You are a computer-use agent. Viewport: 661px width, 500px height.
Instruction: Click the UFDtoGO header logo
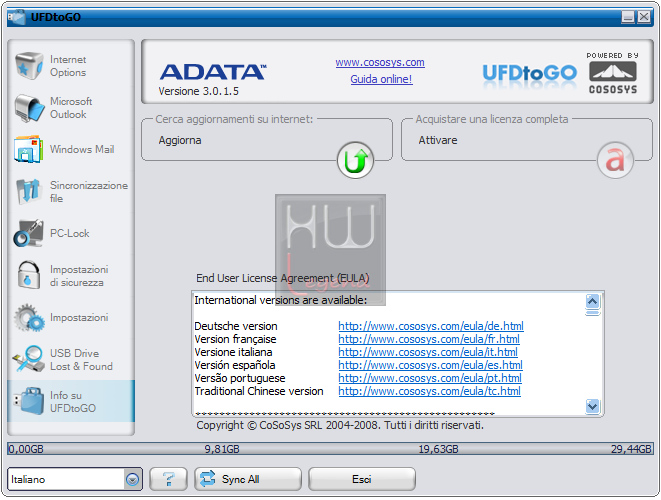click(x=529, y=74)
